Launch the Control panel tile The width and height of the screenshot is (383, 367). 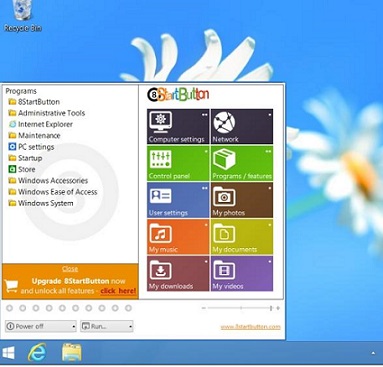pos(178,163)
